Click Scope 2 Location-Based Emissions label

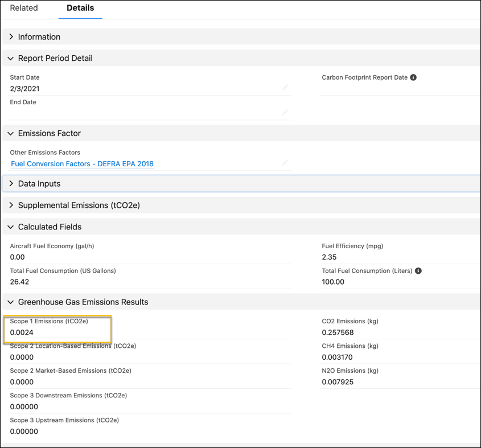[x=73, y=346]
